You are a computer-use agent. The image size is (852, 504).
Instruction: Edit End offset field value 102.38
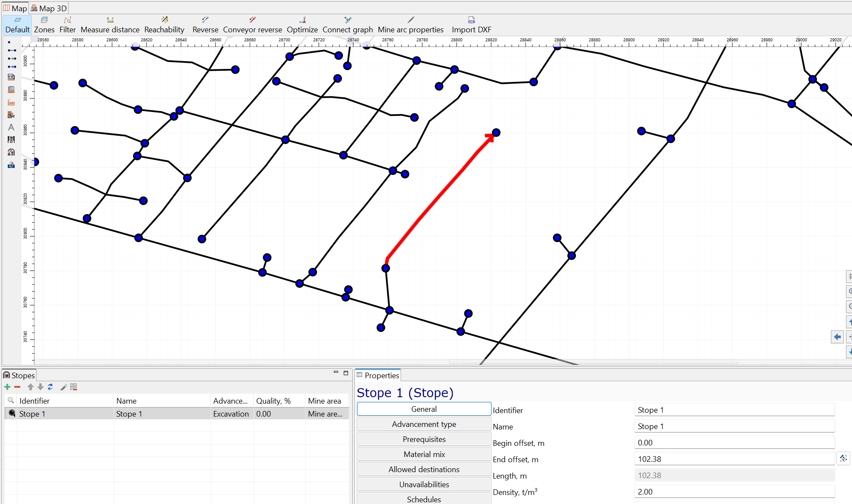734,459
